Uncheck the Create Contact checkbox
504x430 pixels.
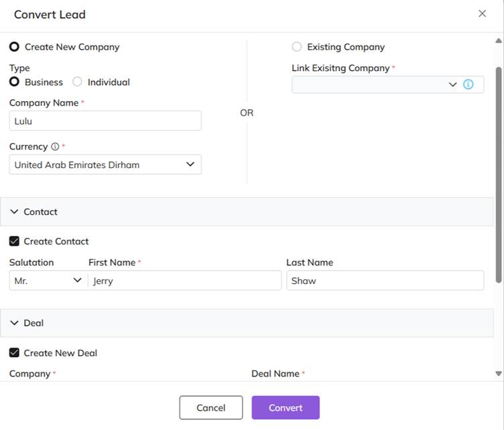pos(14,241)
